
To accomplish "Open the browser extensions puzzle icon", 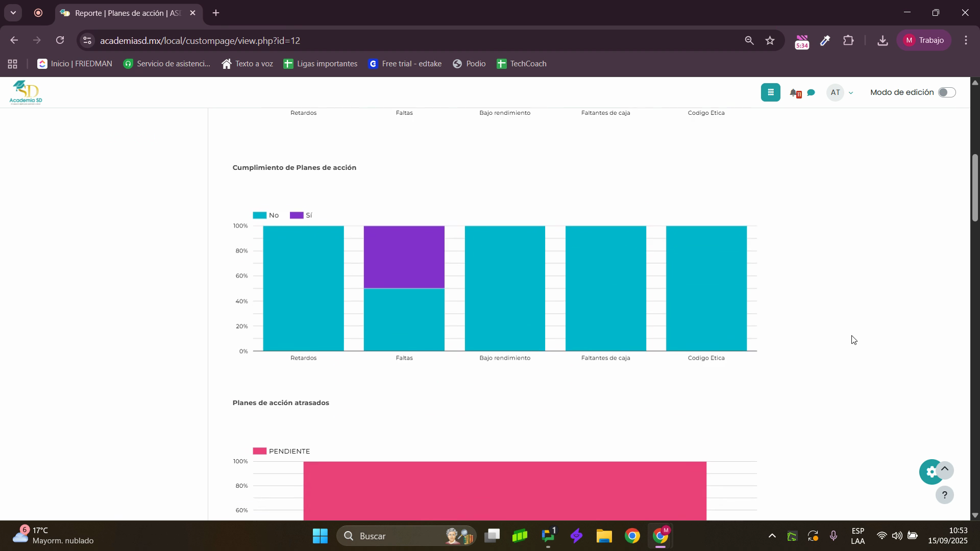I will click(x=848, y=41).
